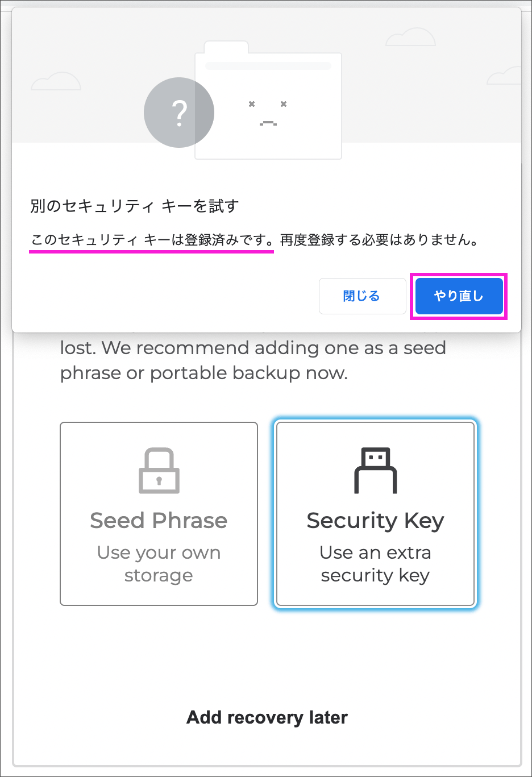Image resolution: width=532 pixels, height=777 pixels.
Task: Click the gray question mark circle
Action: [x=179, y=113]
